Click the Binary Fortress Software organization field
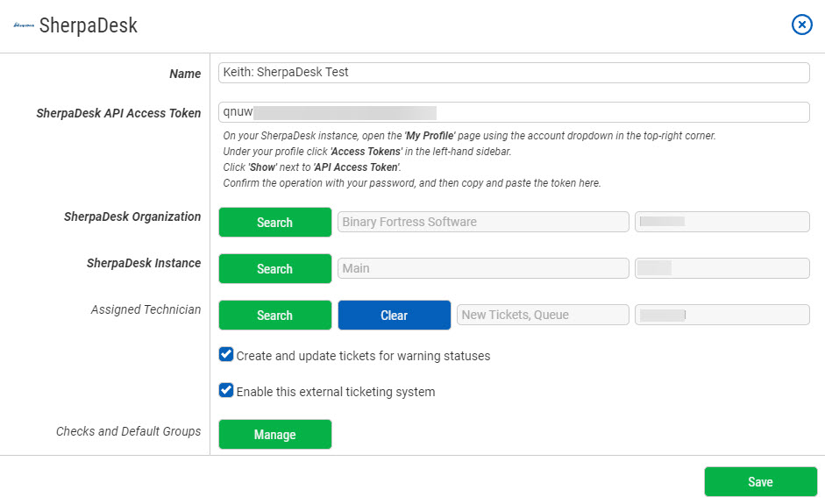825x504 pixels. [x=482, y=222]
